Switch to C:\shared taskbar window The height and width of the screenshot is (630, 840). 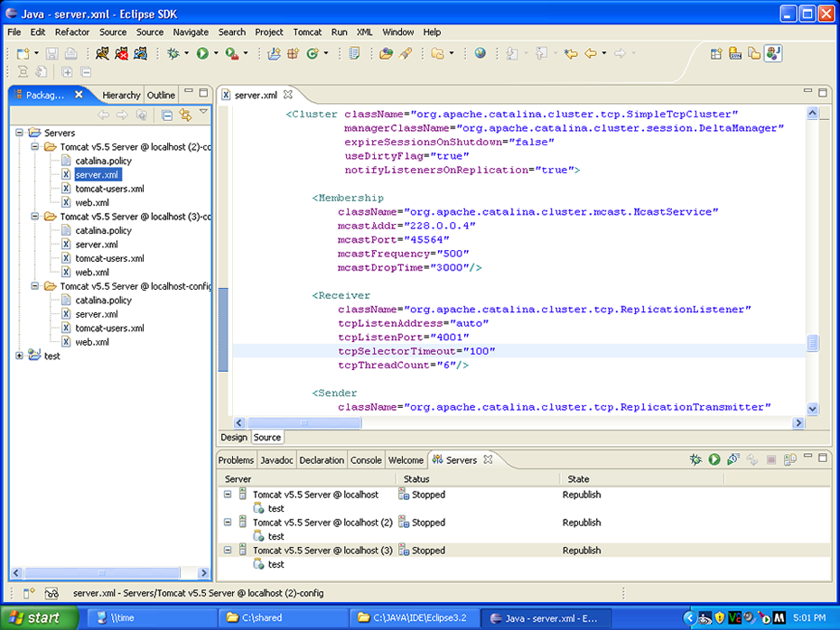point(284,617)
